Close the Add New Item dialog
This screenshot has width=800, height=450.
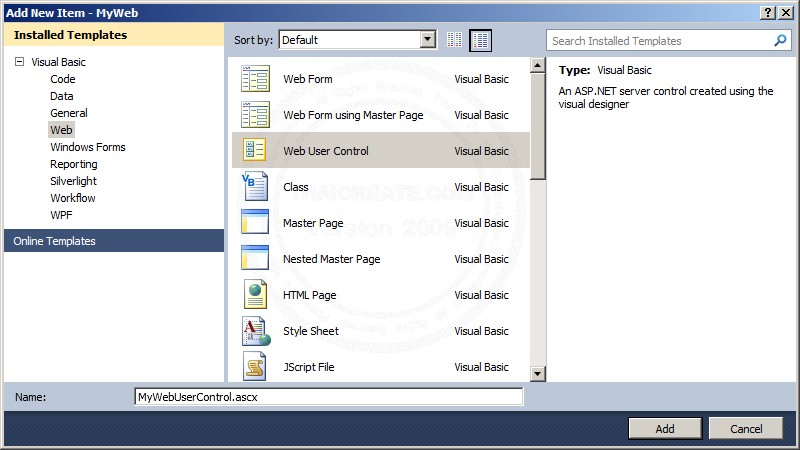786,13
